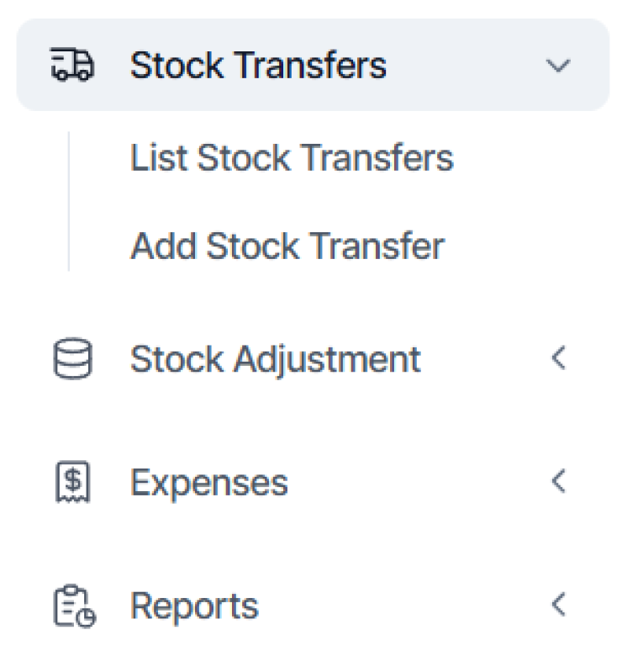Click the Reports clipboard clock icon
This screenshot has height=672, width=622.
pyautogui.click(x=73, y=606)
